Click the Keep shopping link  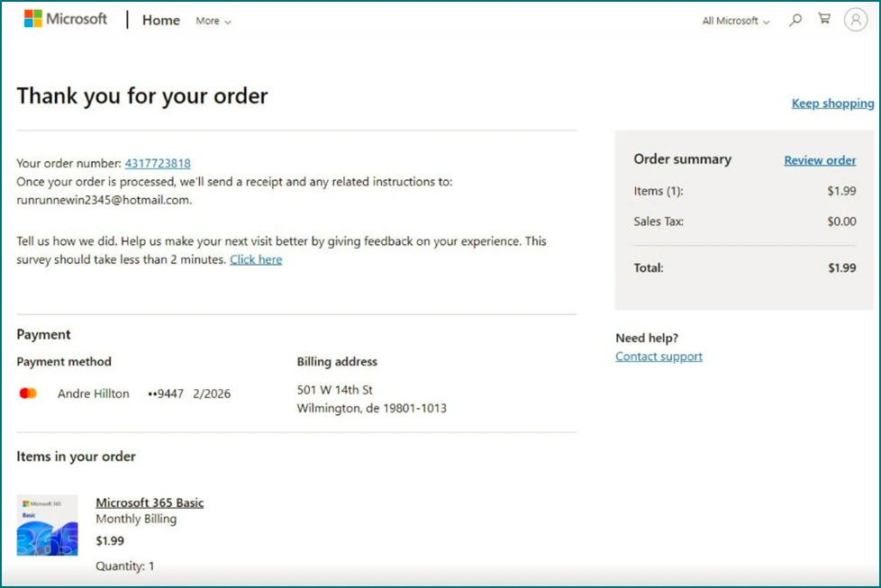pyautogui.click(x=832, y=104)
